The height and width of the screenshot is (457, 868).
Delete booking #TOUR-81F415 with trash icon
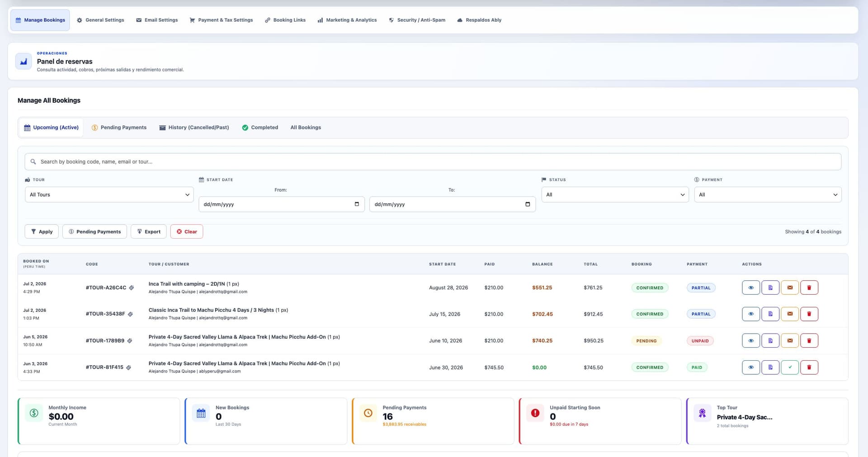pyautogui.click(x=809, y=367)
